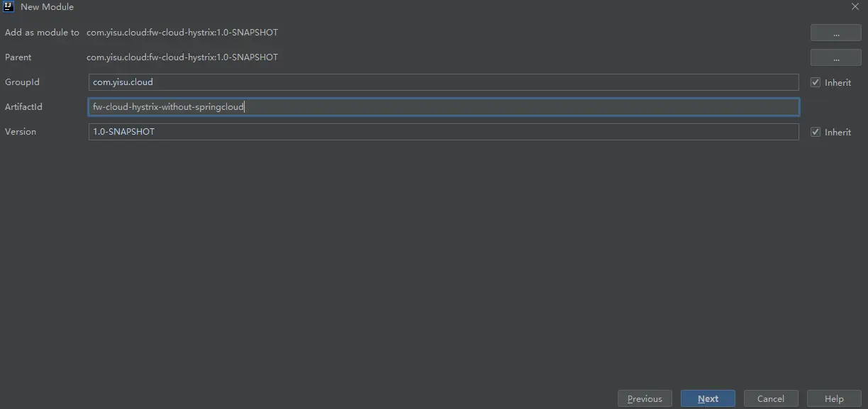Image resolution: width=868 pixels, height=409 pixels.
Task: Click into the ArtifactId text field
Action: (x=443, y=107)
